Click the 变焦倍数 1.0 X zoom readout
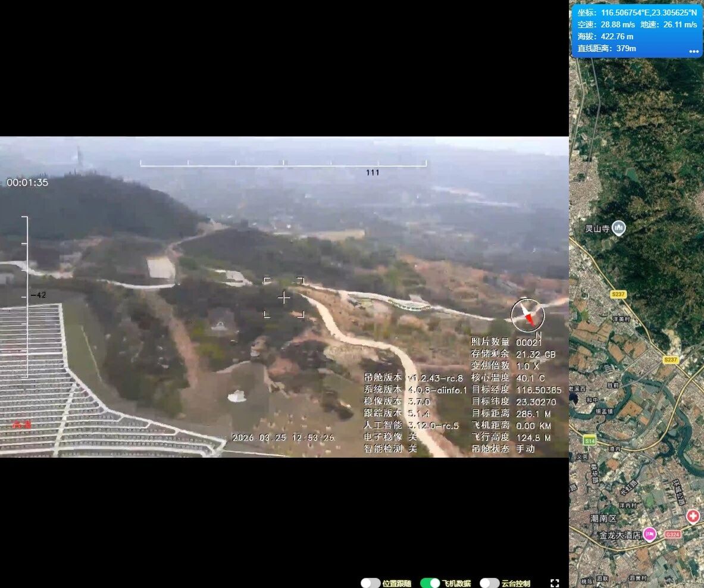Screen dimensions: 704x588 point(527,365)
